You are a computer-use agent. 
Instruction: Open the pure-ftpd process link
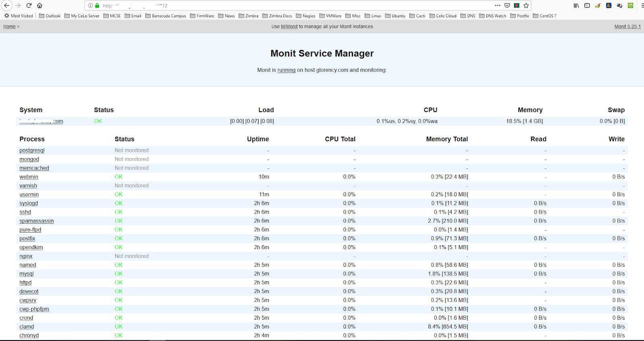(x=30, y=230)
